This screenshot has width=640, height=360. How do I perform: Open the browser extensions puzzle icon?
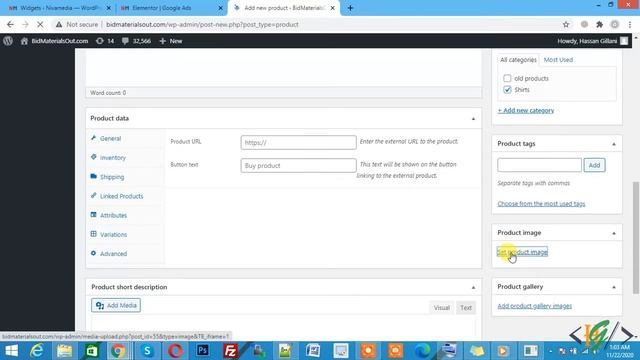tap(599, 24)
